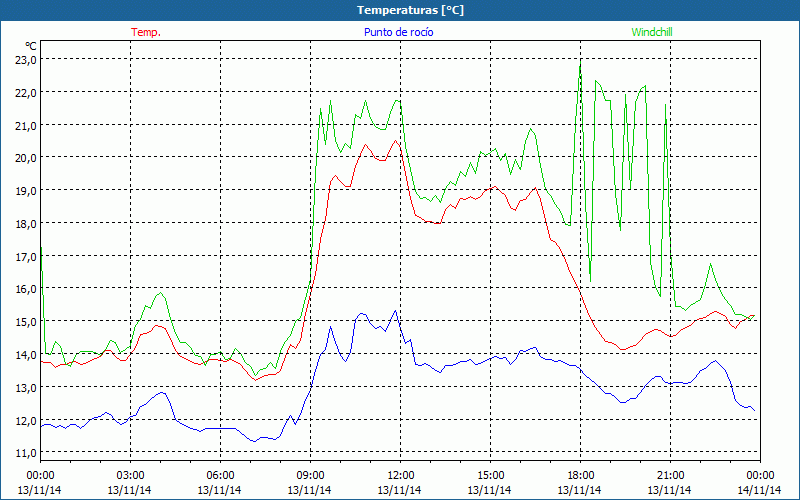800x500 pixels.
Task: Click the '03:00' time axis label
Action: [130, 476]
